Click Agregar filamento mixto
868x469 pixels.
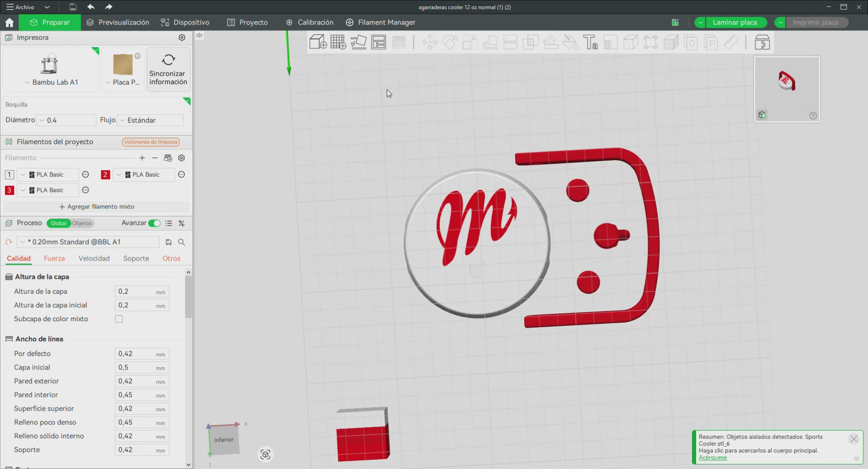(x=97, y=207)
